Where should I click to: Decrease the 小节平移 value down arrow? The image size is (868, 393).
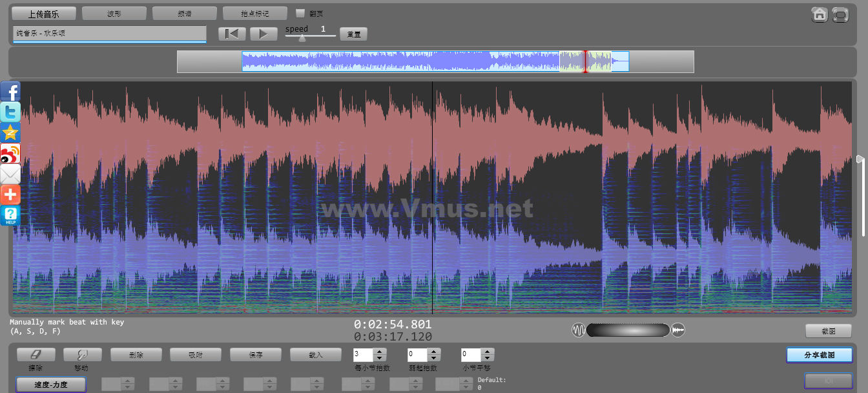(x=488, y=358)
